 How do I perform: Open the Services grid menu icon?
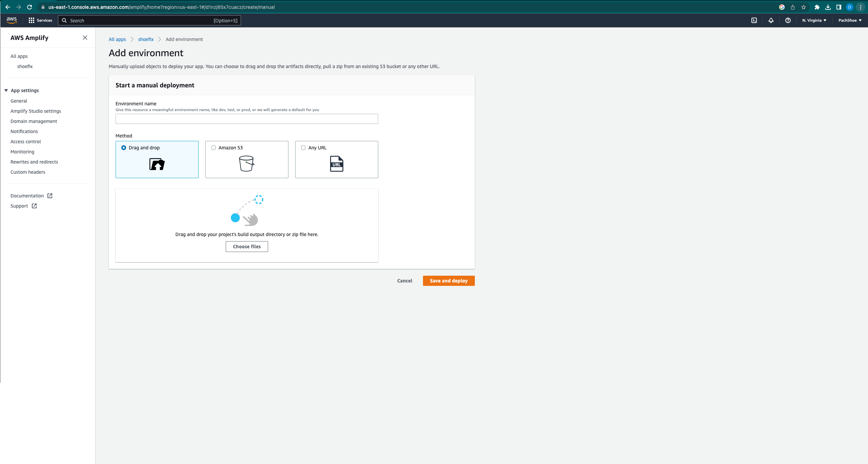click(x=32, y=20)
